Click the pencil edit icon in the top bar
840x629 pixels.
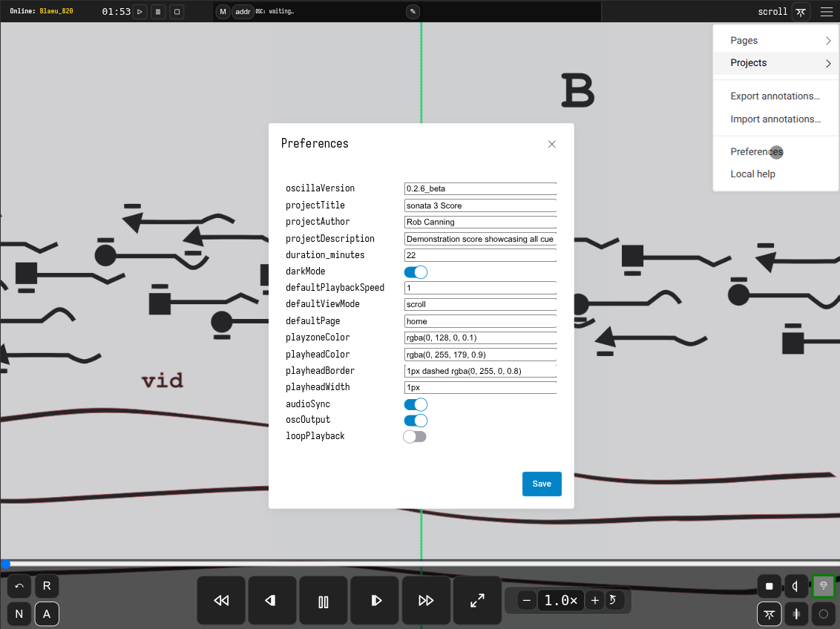[413, 12]
